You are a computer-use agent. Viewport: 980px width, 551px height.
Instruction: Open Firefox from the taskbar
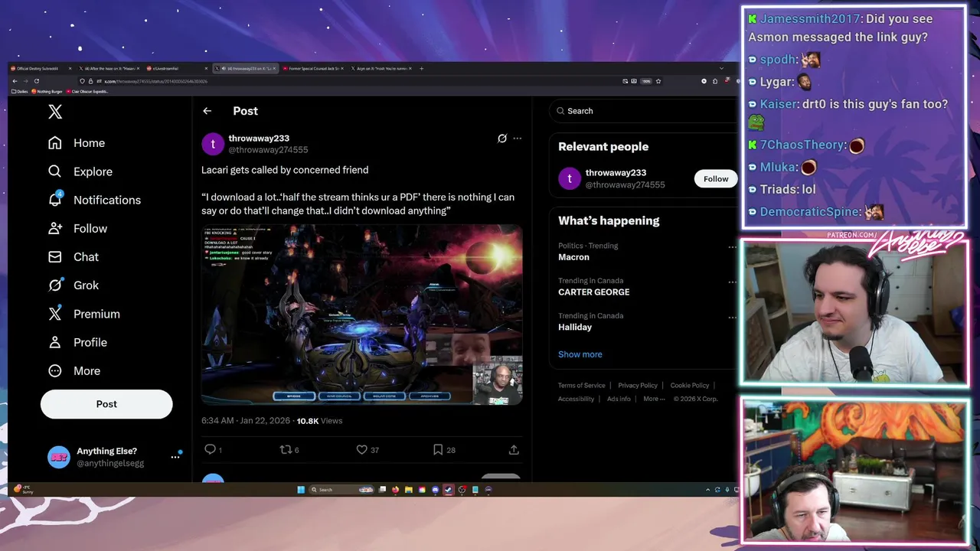coord(395,490)
